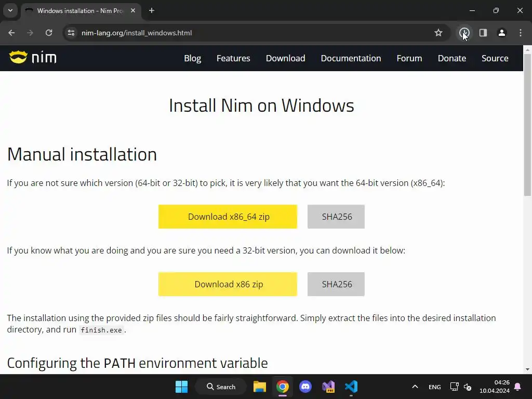532x399 pixels.
Task: Open the Donate nav item
Action: (x=451, y=58)
